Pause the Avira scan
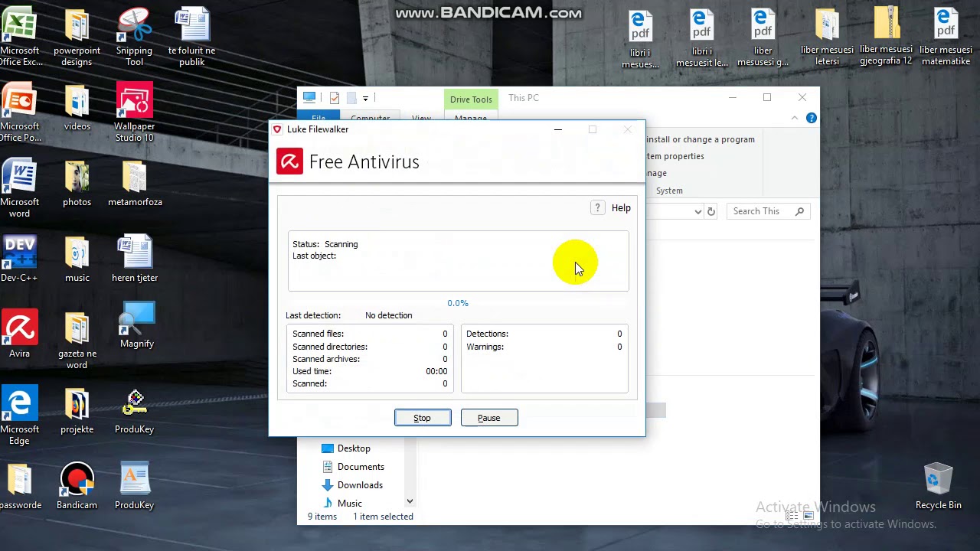Screen dimensions: 980x551 pos(489,418)
